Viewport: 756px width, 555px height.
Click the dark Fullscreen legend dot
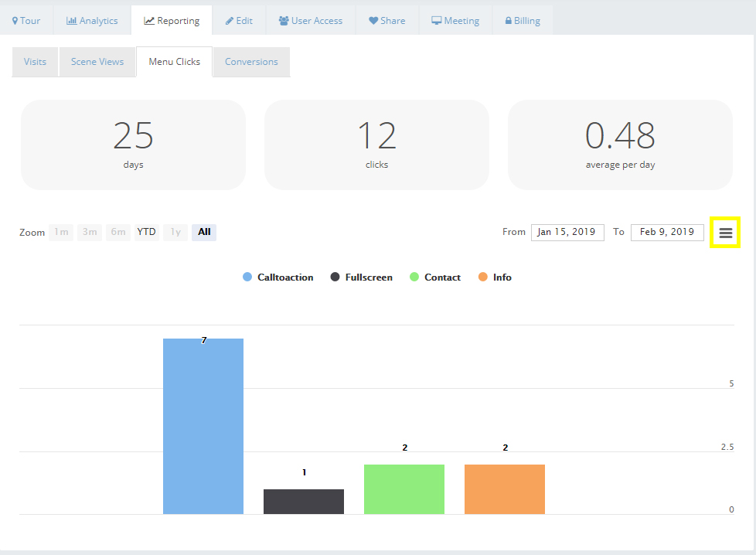tap(335, 277)
